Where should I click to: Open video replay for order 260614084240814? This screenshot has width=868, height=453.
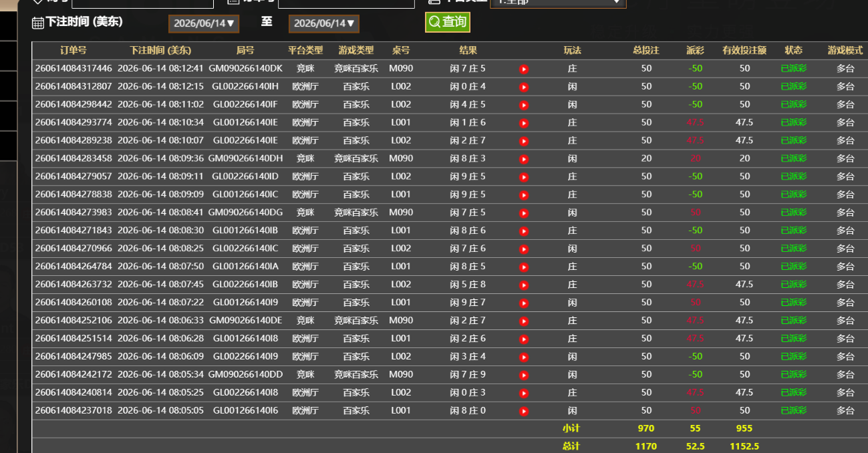524,393
